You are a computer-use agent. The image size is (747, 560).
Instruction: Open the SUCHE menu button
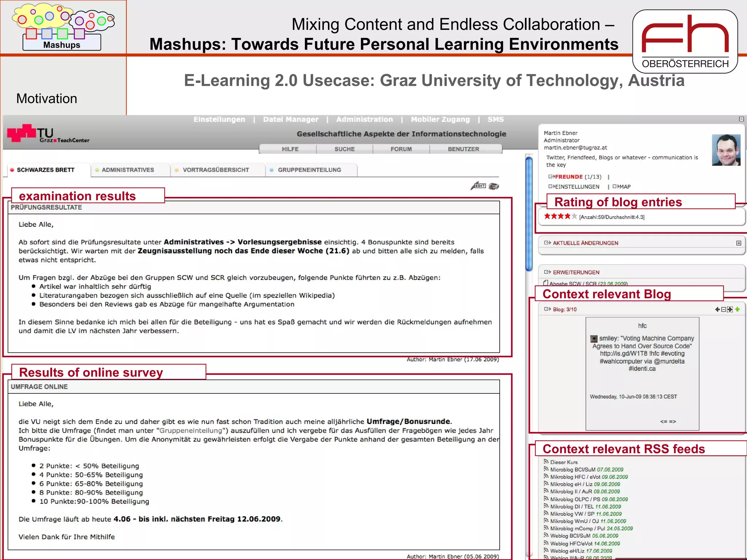(345, 149)
